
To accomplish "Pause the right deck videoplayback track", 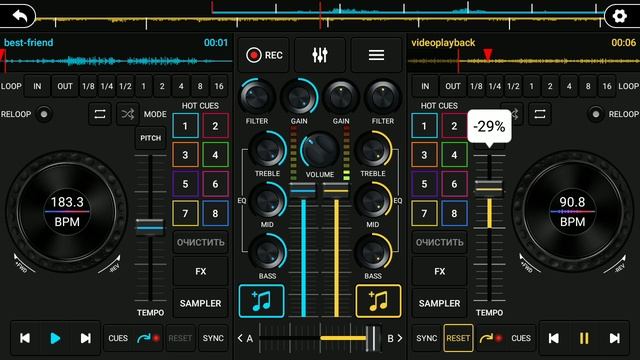I will click(x=584, y=338).
